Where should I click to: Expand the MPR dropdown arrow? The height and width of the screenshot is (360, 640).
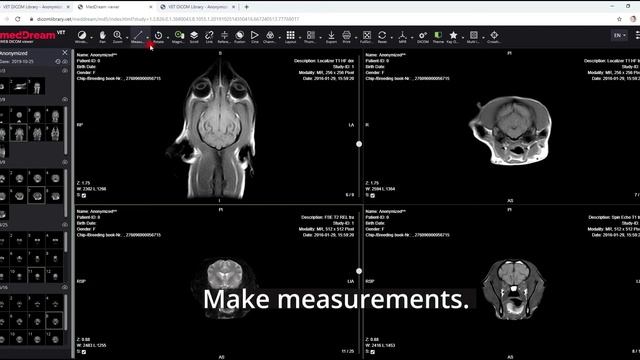412,37
